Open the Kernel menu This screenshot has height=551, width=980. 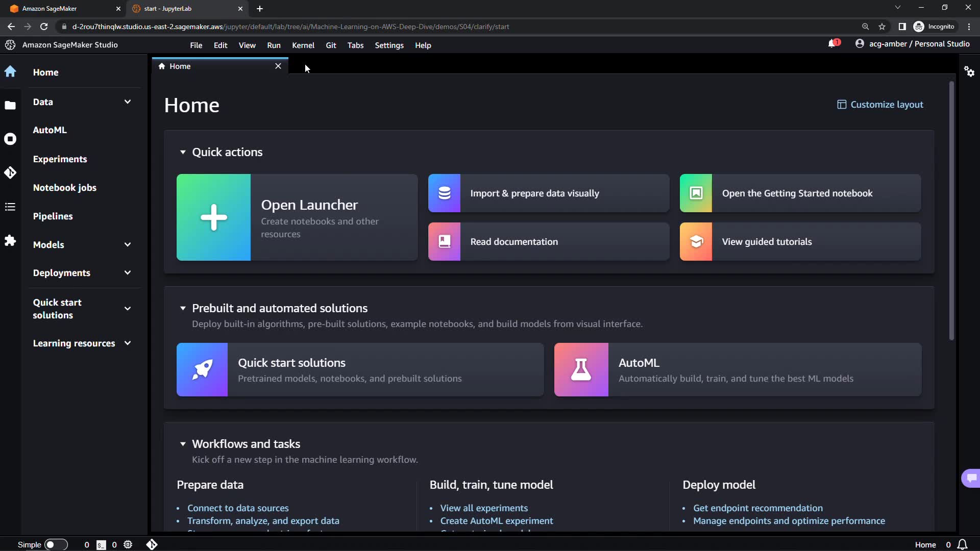[x=303, y=45]
